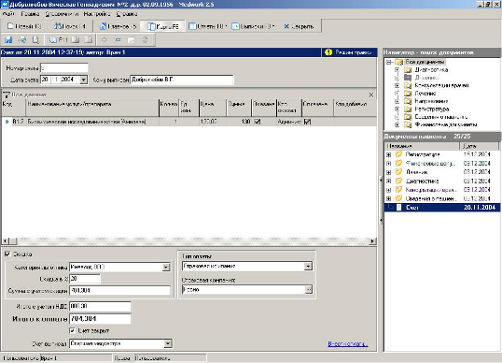Click the blue hyperlink at bottom right
502x363 pixels.
coord(348,344)
